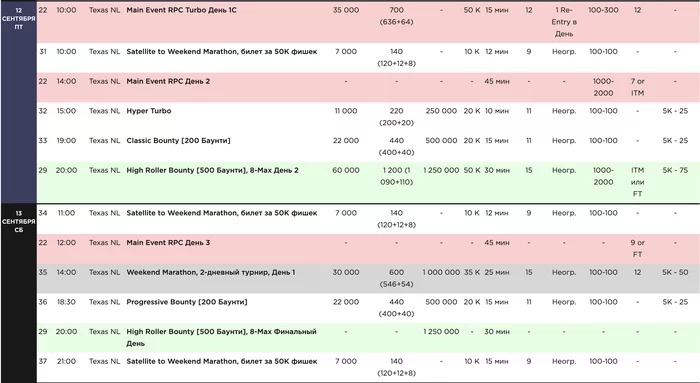Viewport: 700px width, 383px height.
Task: Select the 9 or FT cell in Main Event День 3
Action: tap(638, 249)
